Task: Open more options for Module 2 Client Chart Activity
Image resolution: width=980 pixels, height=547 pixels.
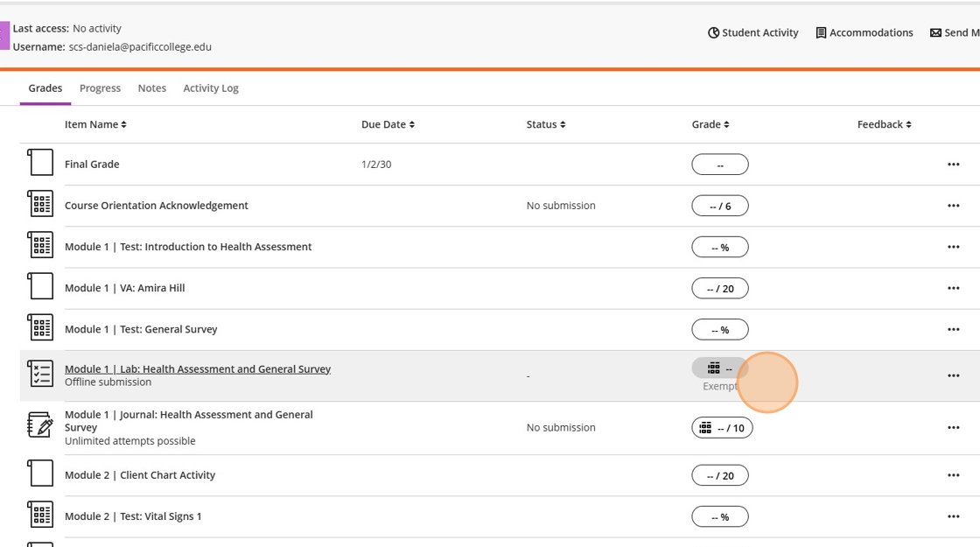Action: click(953, 476)
